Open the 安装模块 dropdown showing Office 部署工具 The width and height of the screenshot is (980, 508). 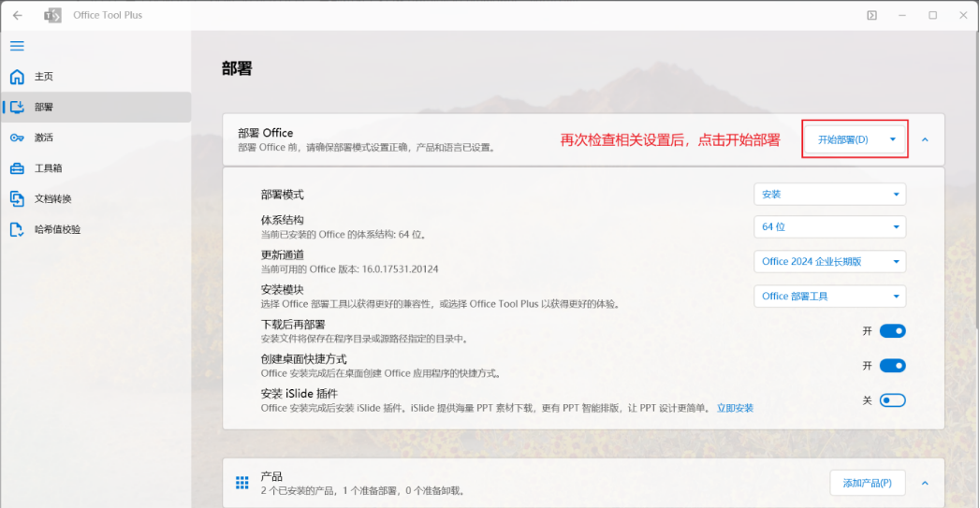click(829, 297)
